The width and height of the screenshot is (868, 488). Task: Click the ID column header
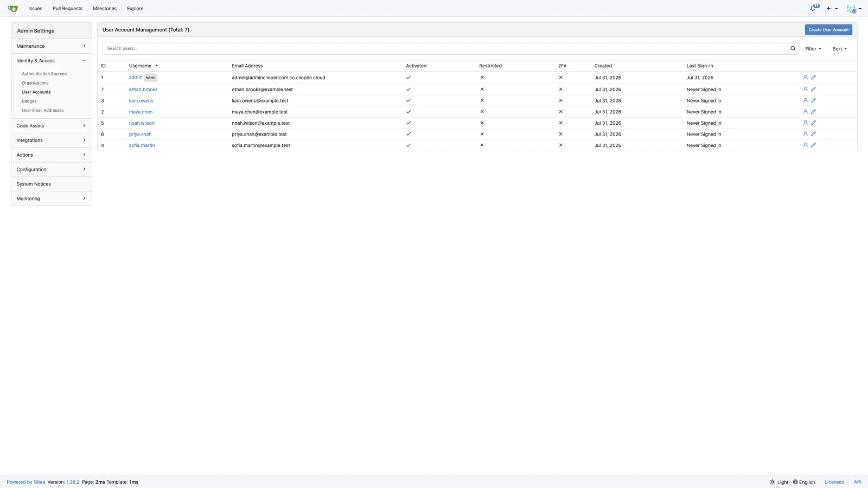pyautogui.click(x=103, y=66)
